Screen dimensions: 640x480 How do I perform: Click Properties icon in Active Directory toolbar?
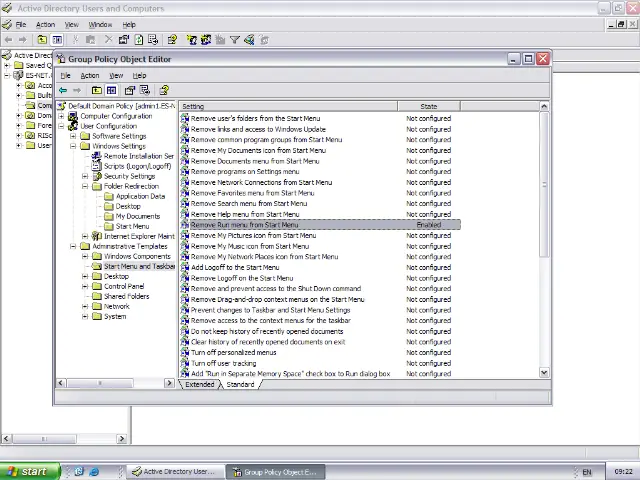coord(124,40)
